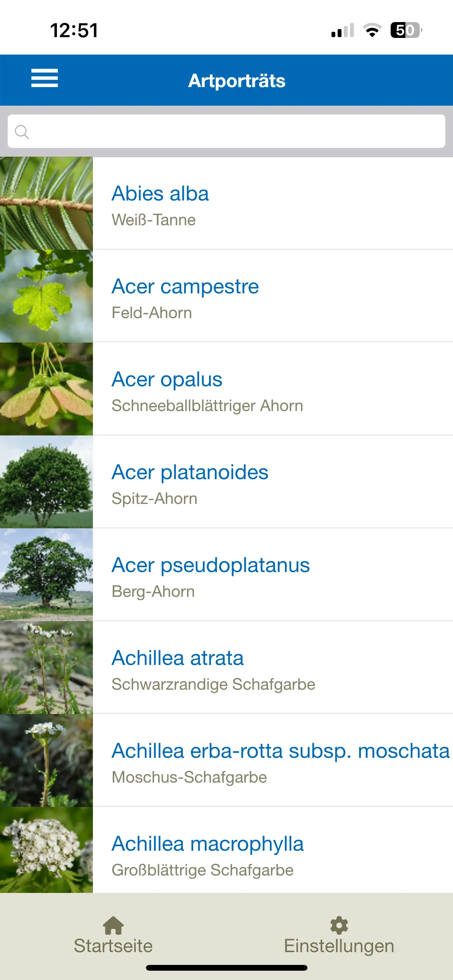Screen dimensions: 453x980
Task: Tap the search magnifier icon
Action: (22, 132)
